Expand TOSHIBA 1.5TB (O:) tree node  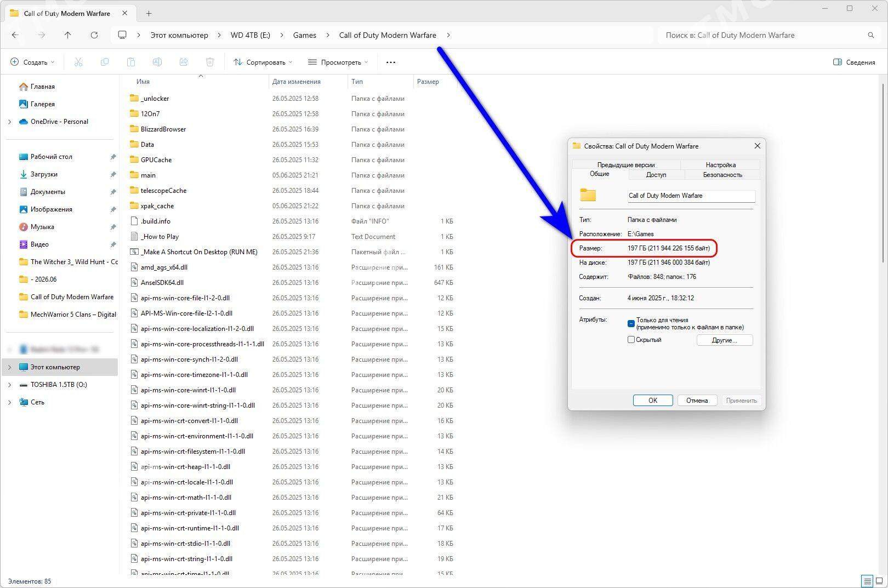9,385
